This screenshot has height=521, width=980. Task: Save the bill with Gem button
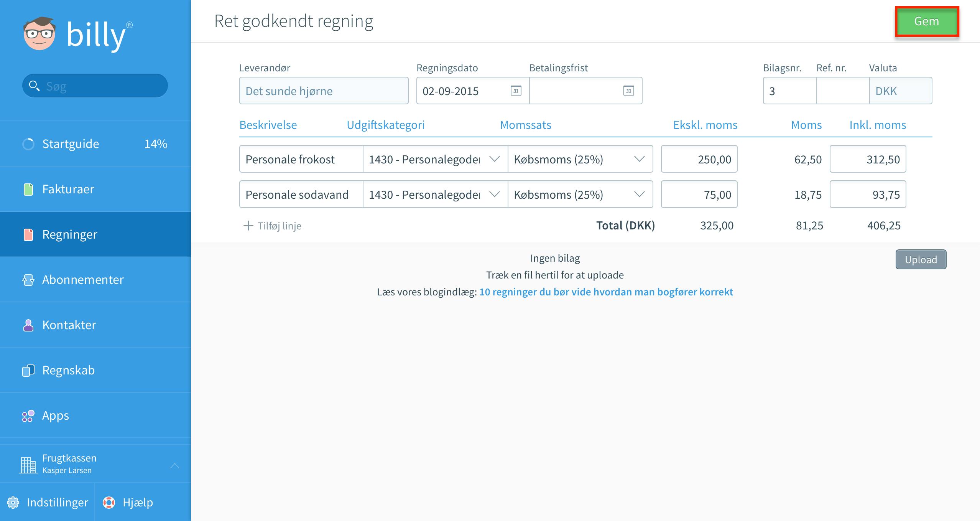tap(927, 21)
